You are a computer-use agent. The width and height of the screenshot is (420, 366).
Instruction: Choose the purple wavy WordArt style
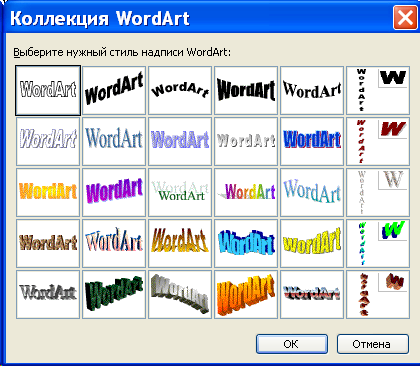click(114, 192)
